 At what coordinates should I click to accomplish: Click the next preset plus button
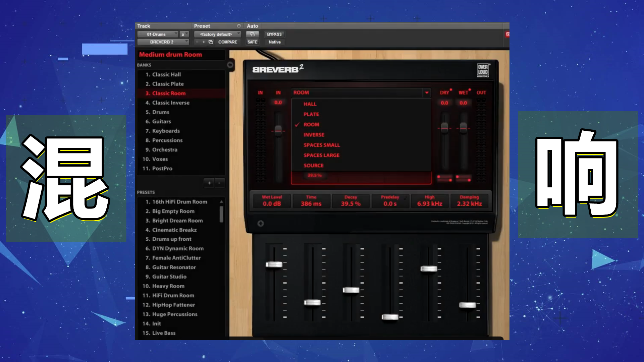(204, 42)
